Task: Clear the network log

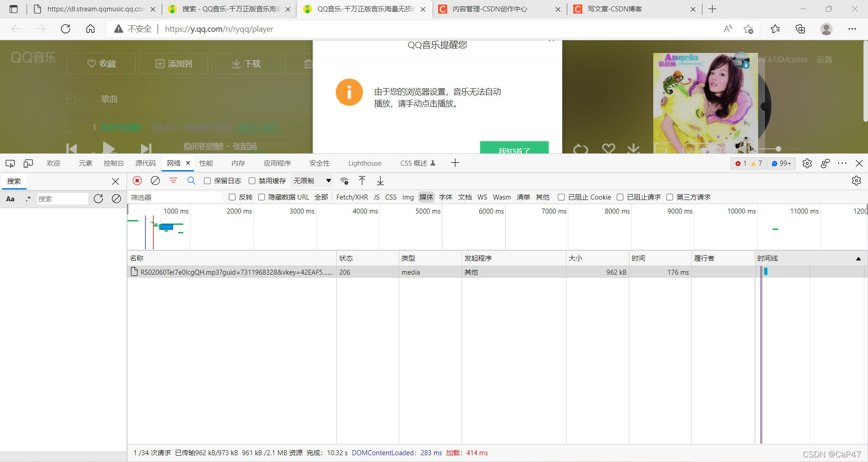Action: click(x=155, y=181)
